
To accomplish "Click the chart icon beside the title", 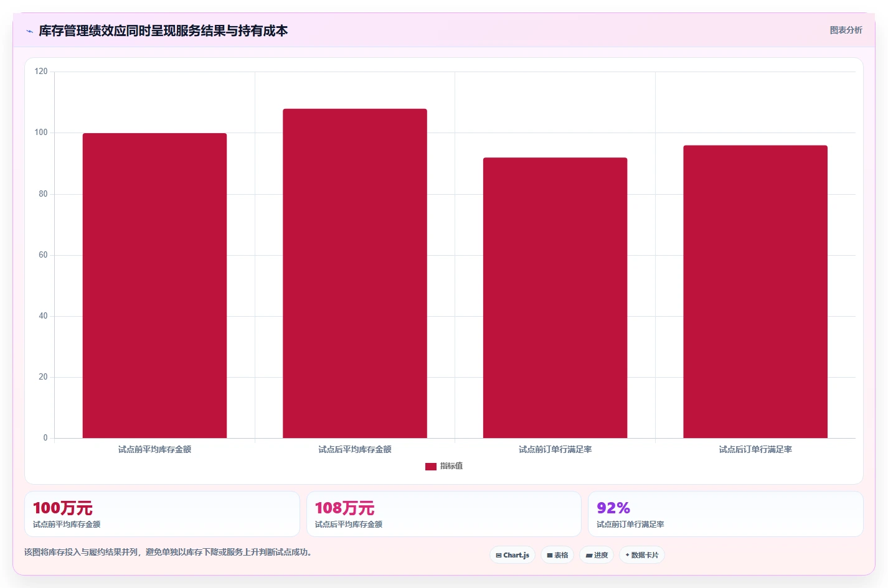I will (x=29, y=31).
